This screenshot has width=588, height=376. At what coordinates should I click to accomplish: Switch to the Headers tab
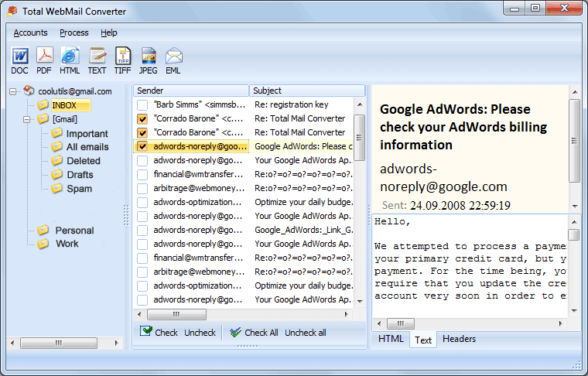459,339
